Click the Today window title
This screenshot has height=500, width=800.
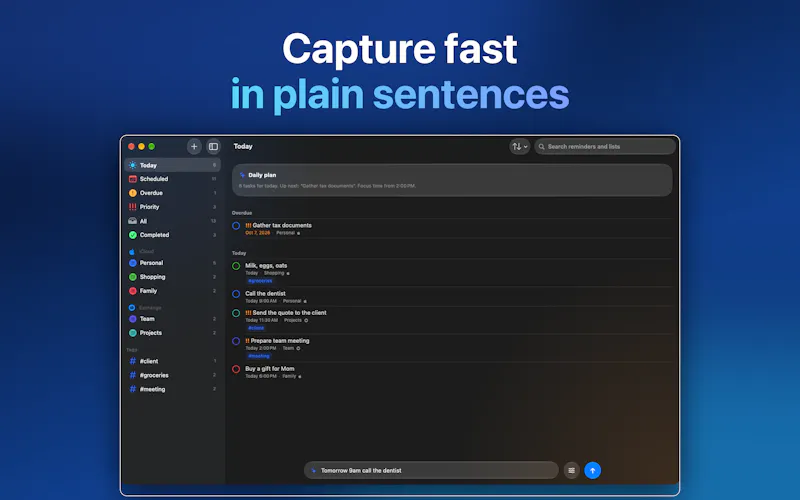coord(243,146)
